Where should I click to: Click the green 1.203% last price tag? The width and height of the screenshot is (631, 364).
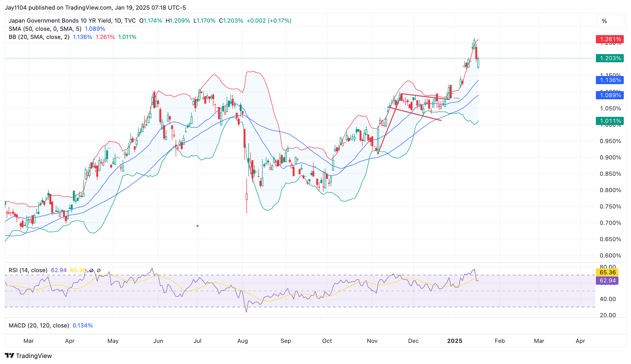pyautogui.click(x=610, y=58)
